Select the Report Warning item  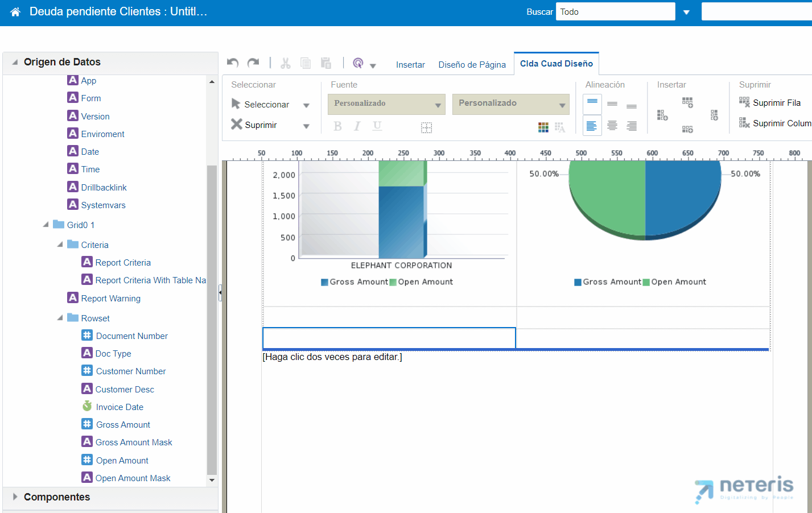tap(104, 298)
